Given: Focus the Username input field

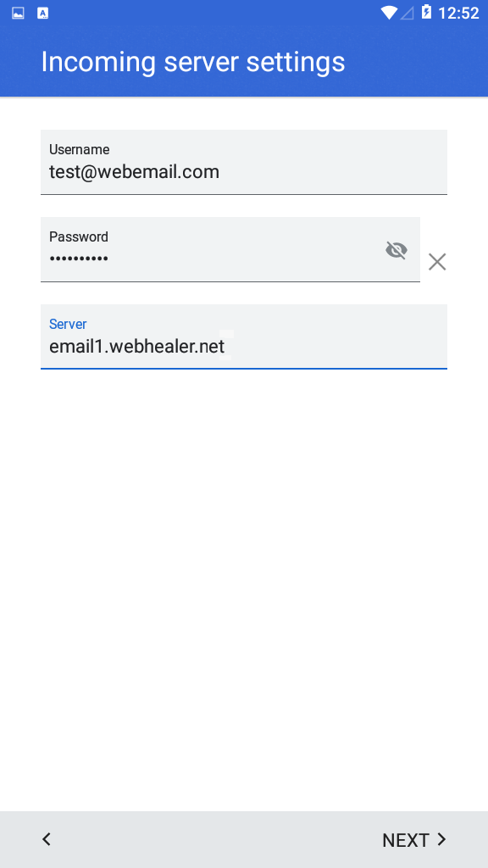Looking at the screenshot, I should pos(243,162).
